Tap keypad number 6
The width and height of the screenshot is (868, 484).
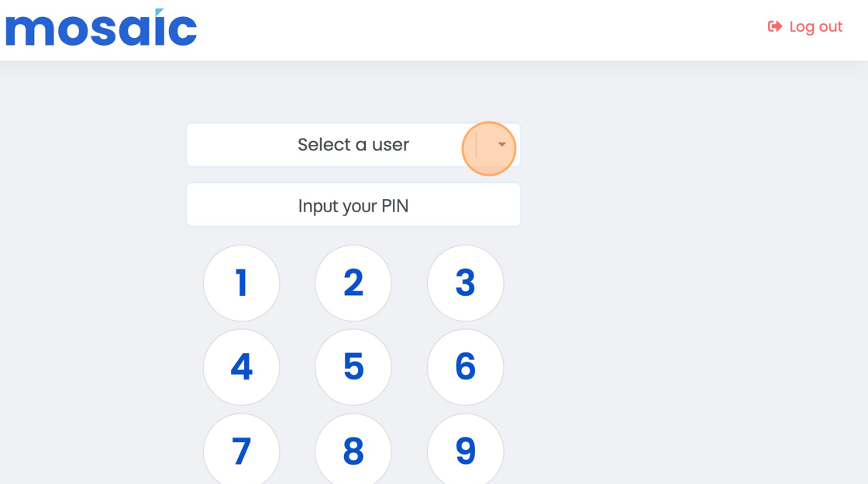point(465,367)
